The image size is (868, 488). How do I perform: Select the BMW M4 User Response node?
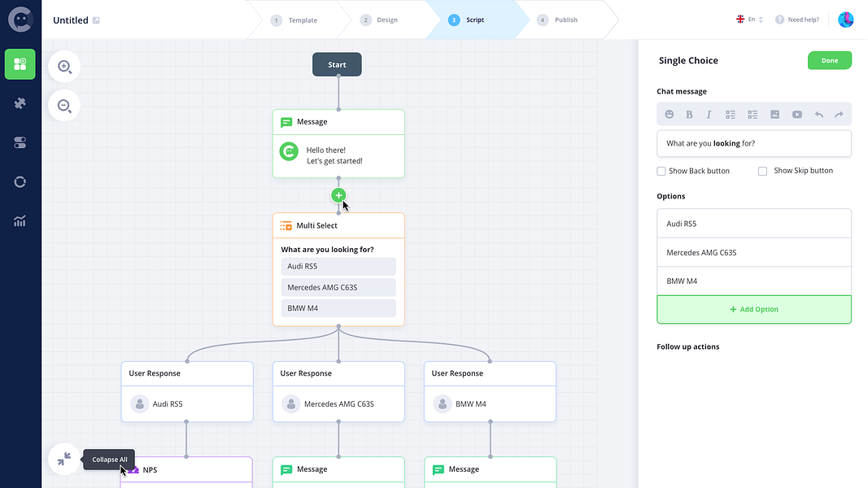coord(490,392)
